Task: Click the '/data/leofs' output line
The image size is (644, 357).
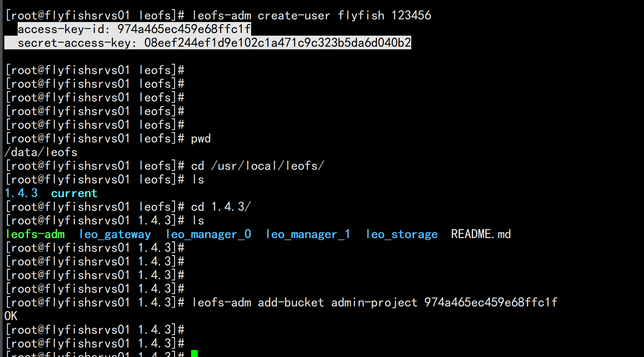Action: tap(41, 152)
